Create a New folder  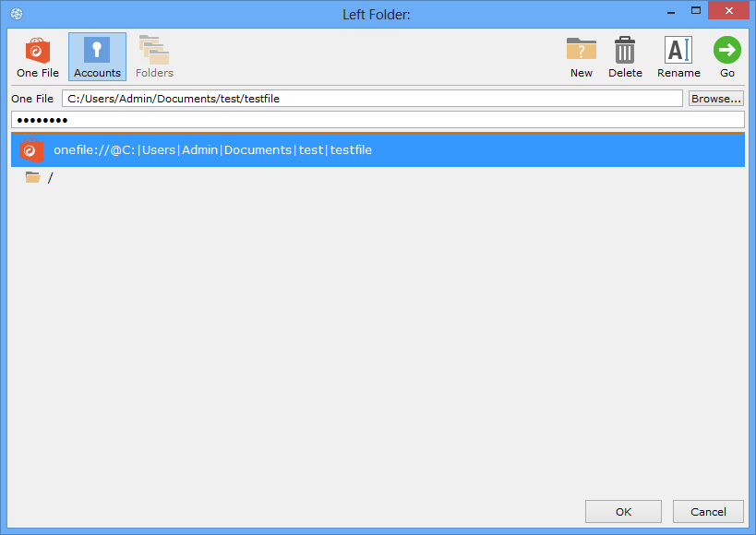(x=582, y=57)
